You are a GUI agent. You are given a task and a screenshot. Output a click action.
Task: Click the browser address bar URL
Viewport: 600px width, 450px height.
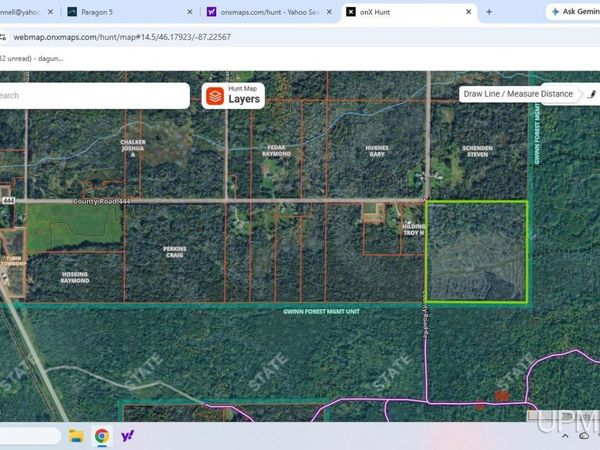pyautogui.click(x=122, y=37)
